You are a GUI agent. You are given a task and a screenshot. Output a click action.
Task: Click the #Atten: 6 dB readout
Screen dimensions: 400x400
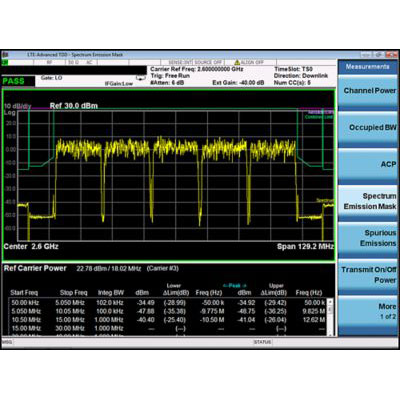pyautogui.click(x=167, y=83)
